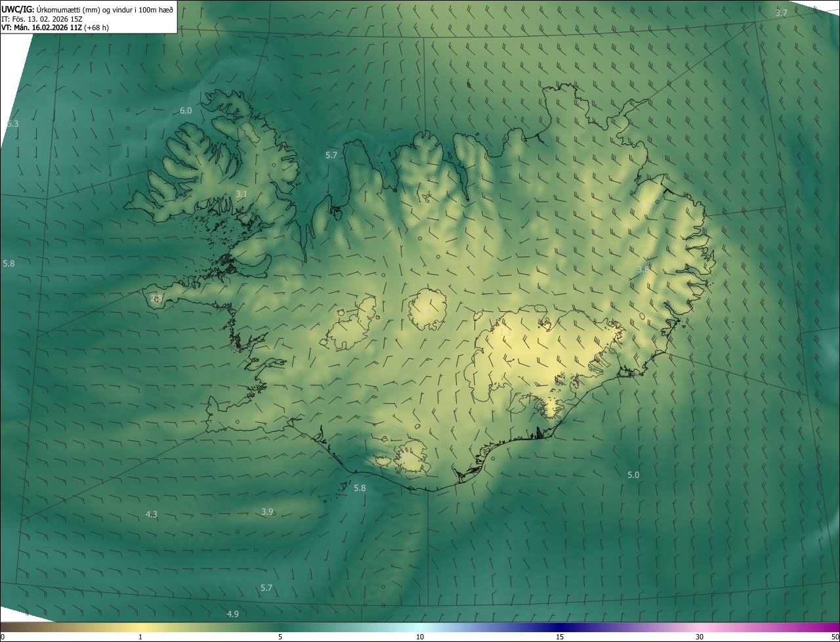Viewport: 840px width, 642px height.
Task: Click the 3.9 value label
Action: (268, 512)
